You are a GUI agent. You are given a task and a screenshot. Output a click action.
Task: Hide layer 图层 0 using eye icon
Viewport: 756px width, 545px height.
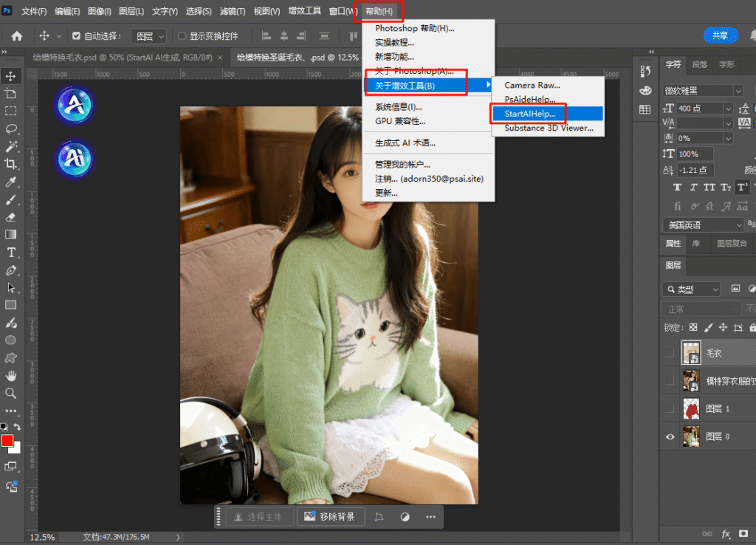coord(670,436)
